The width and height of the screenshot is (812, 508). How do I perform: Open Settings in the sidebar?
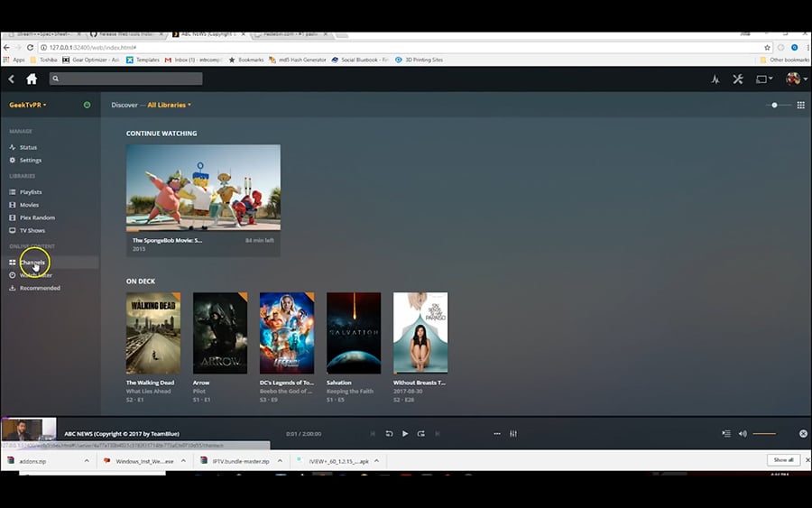31,161
